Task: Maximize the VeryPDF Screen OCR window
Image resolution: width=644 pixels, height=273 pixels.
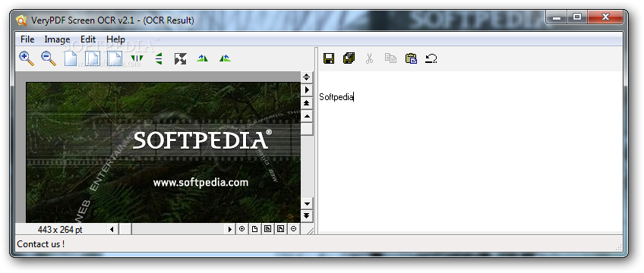Action: (577, 17)
